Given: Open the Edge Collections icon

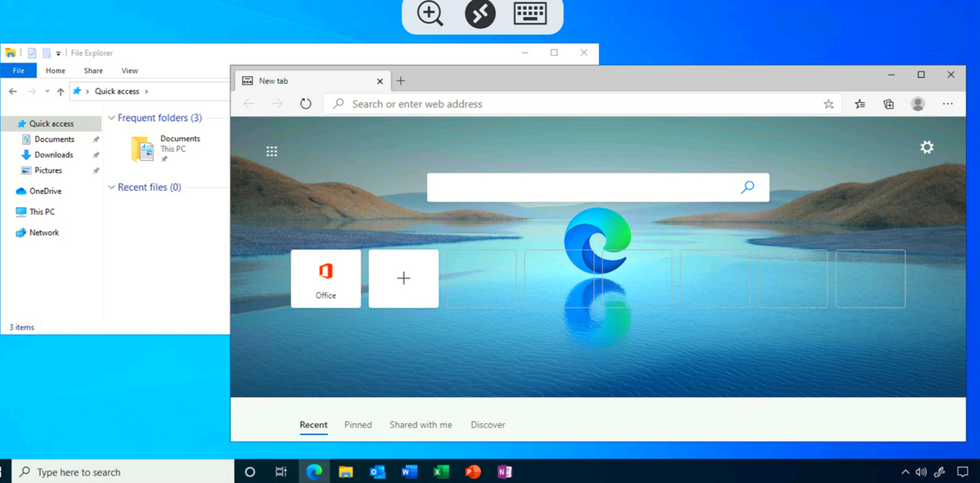Looking at the screenshot, I should coord(888,104).
